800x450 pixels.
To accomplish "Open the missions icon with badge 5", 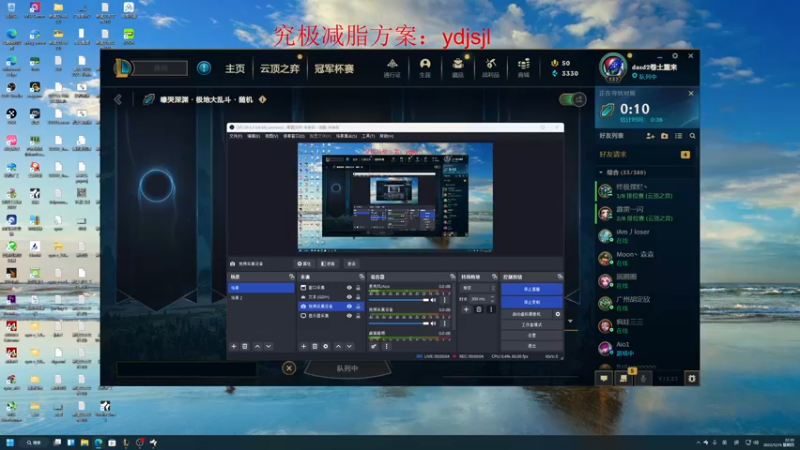I will tap(623, 379).
